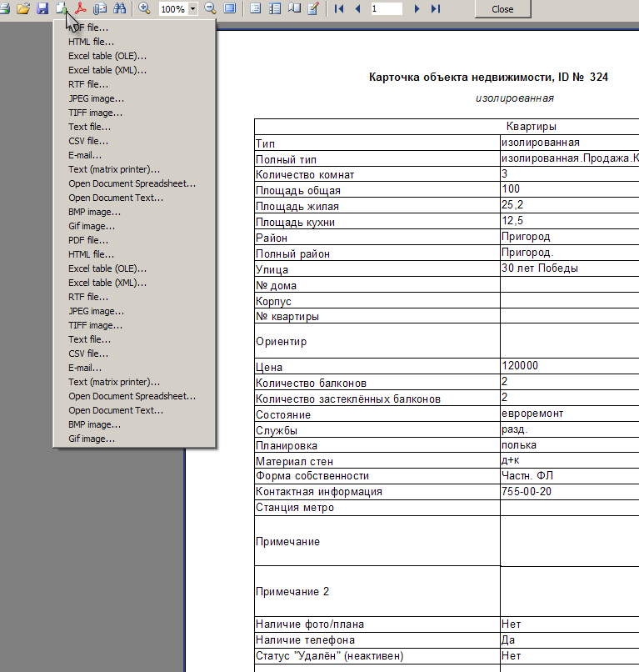Toggle the page thumbnails panel
639x672 pixels.
click(x=274, y=8)
